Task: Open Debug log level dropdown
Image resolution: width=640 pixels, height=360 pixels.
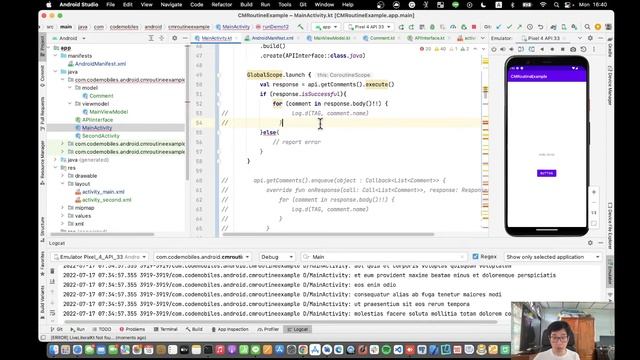Action: [277, 257]
